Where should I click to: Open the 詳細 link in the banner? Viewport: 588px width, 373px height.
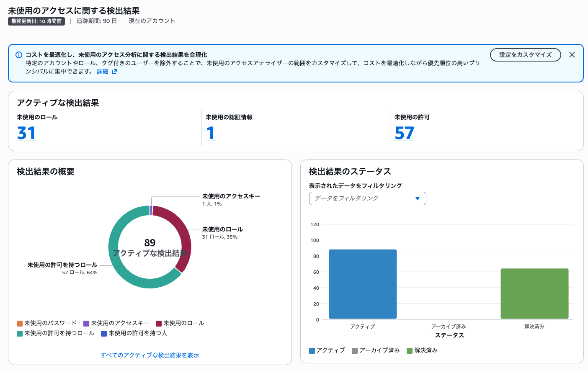click(x=103, y=72)
